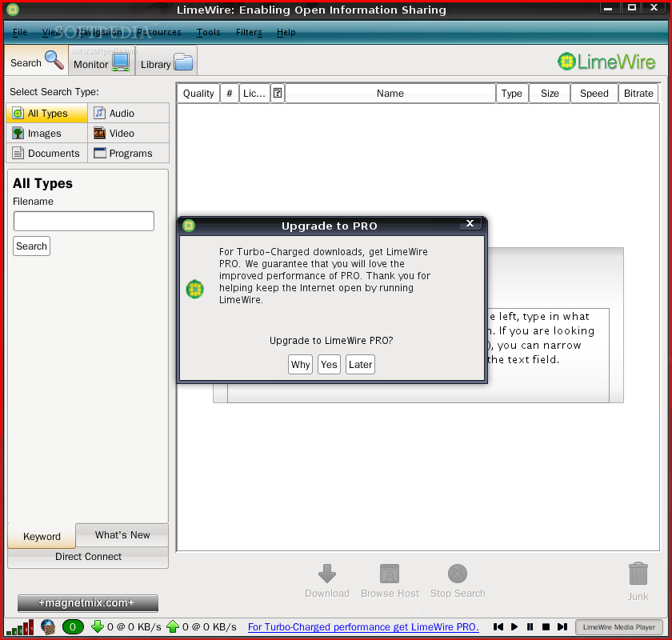Switch to the Library tab
The width and height of the screenshot is (672, 640).
[166, 62]
